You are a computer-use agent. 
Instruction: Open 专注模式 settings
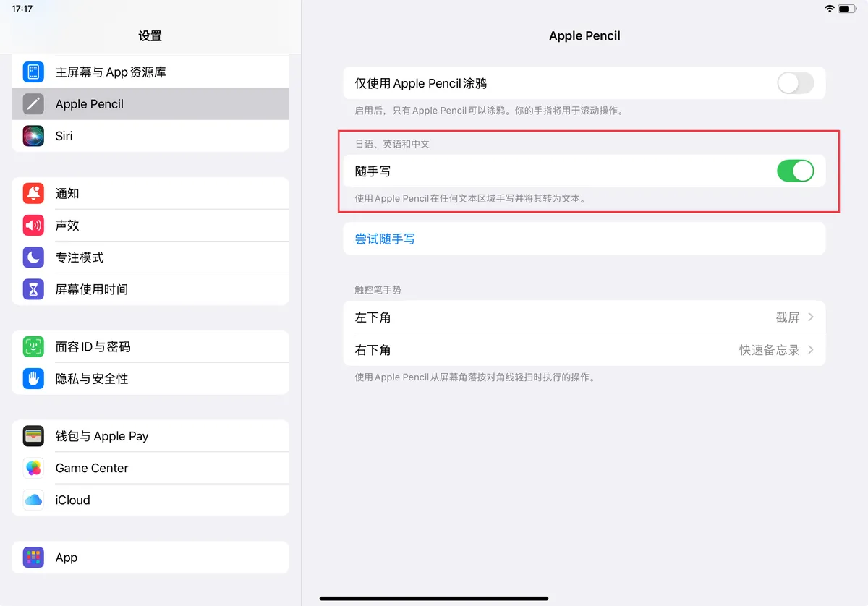pyautogui.click(x=150, y=257)
